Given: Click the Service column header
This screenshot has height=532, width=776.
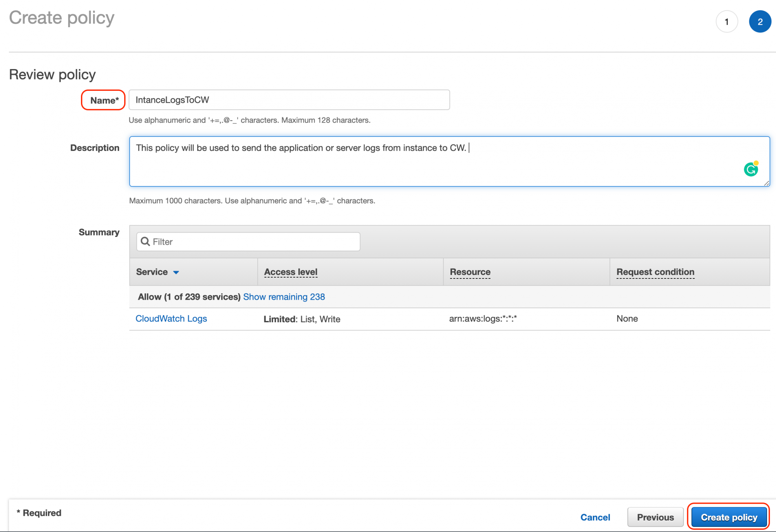Looking at the screenshot, I should [151, 272].
